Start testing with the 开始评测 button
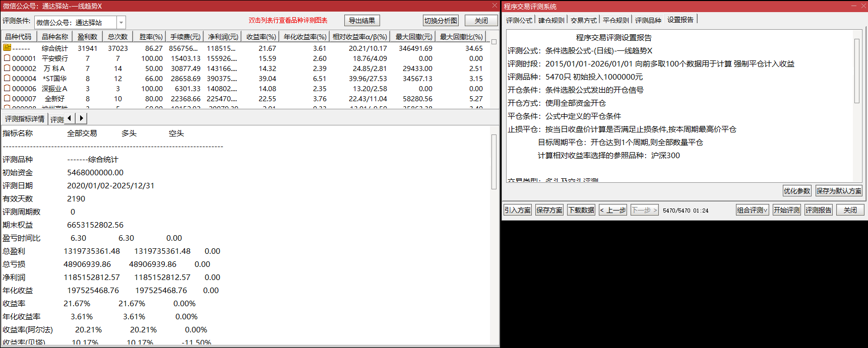The width and height of the screenshot is (868, 348). (787, 210)
